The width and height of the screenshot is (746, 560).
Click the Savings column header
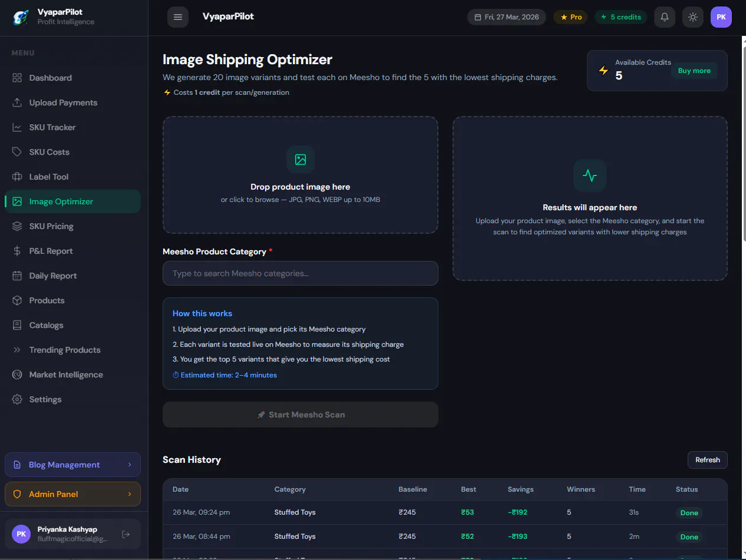tap(520, 489)
